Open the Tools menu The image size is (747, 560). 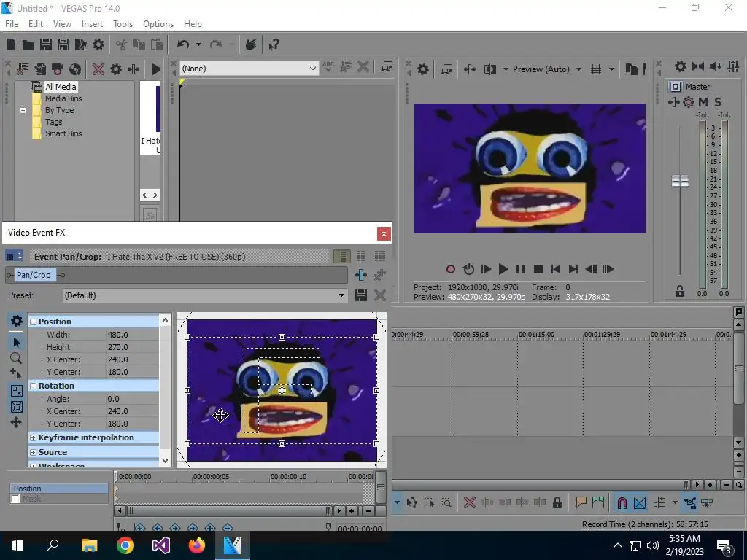coord(123,24)
